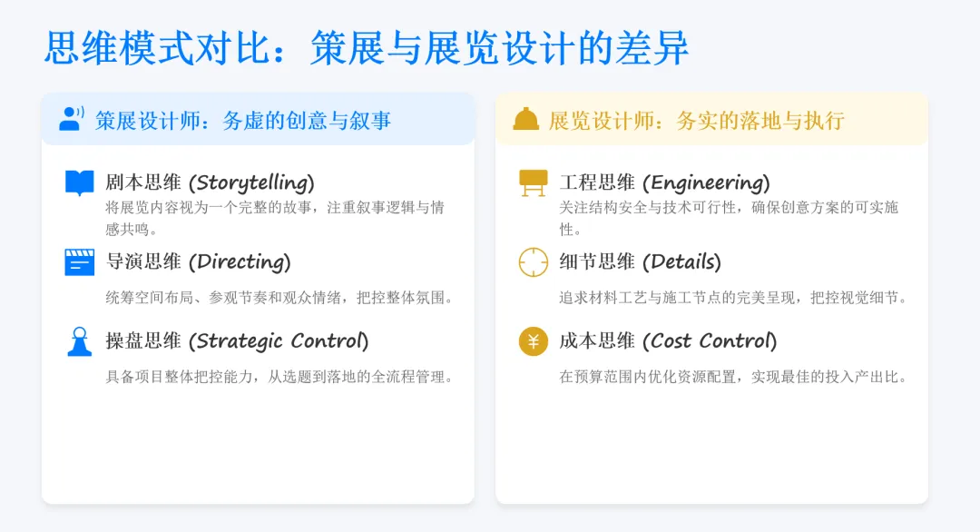Viewport: 980px width, 532px height.
Task: Click the 成本思维 (Cost Control) heading
Action: [668, 341]
